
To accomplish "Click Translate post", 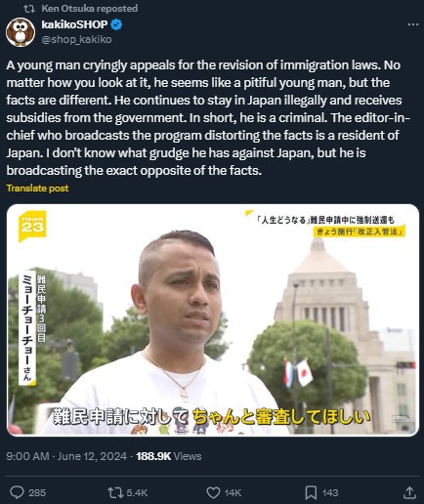I will 37,189.
